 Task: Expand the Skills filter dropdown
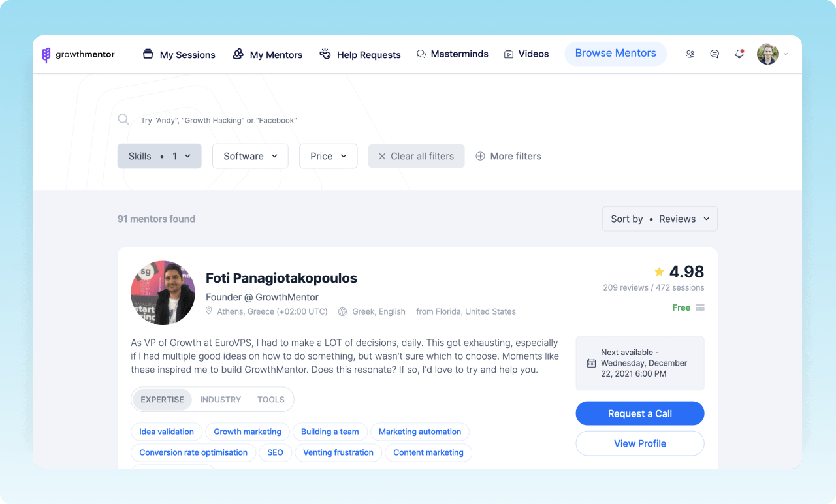pos(159,156)
